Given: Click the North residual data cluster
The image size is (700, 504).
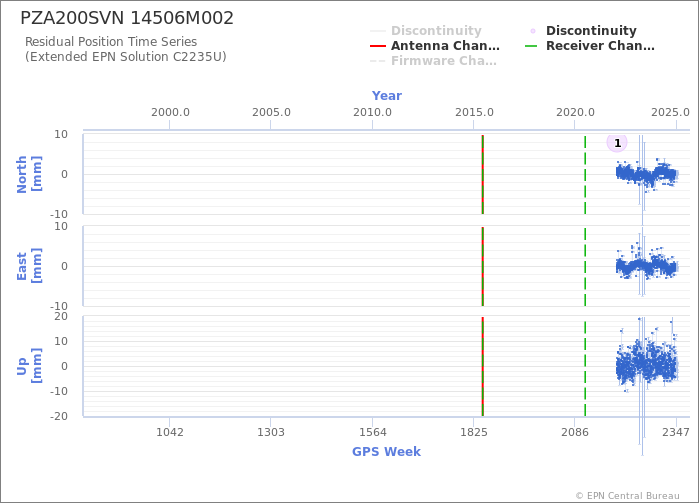Looking at the screenshot, I should point(646,174).
